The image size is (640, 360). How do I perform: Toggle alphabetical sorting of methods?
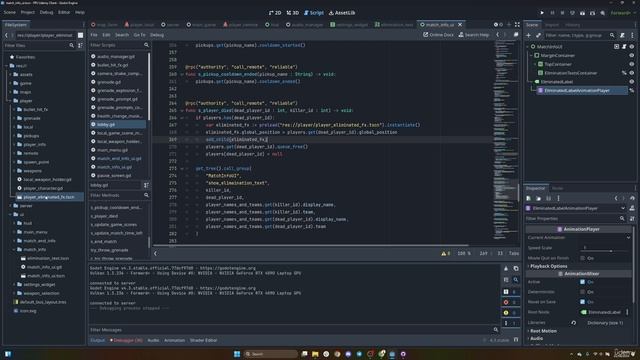coord(146,185)
